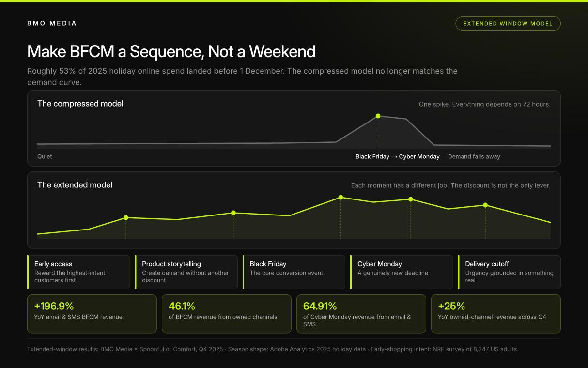Select the Product storytelling chart point
Image resolution: width=588 pixels, height=368 pixels.
point(233,213)
